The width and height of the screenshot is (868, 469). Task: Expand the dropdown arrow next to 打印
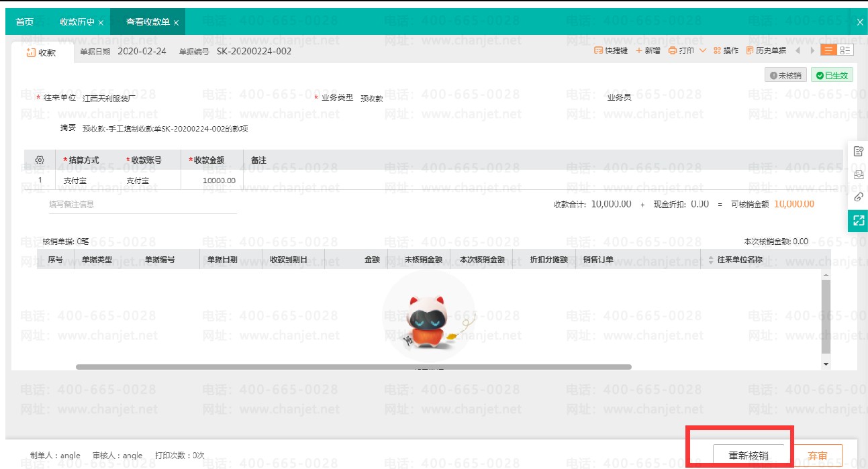point(703,51)
